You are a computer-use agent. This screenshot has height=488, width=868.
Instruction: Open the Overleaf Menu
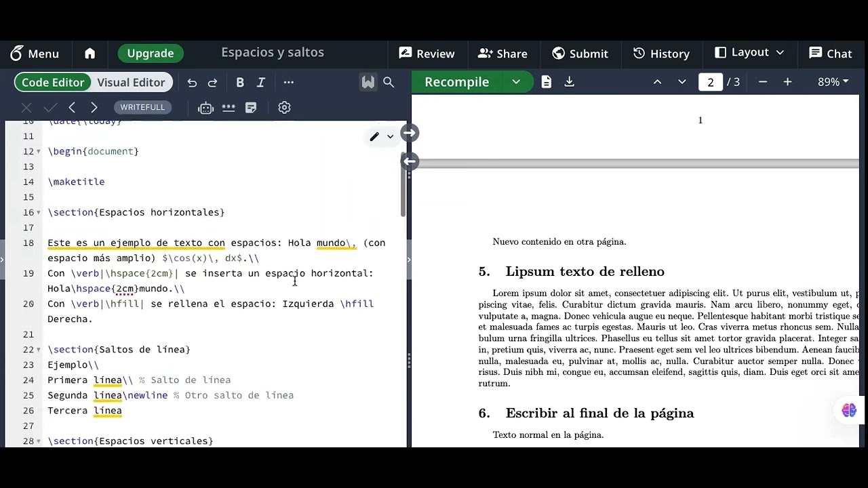[x=35, y=54]
